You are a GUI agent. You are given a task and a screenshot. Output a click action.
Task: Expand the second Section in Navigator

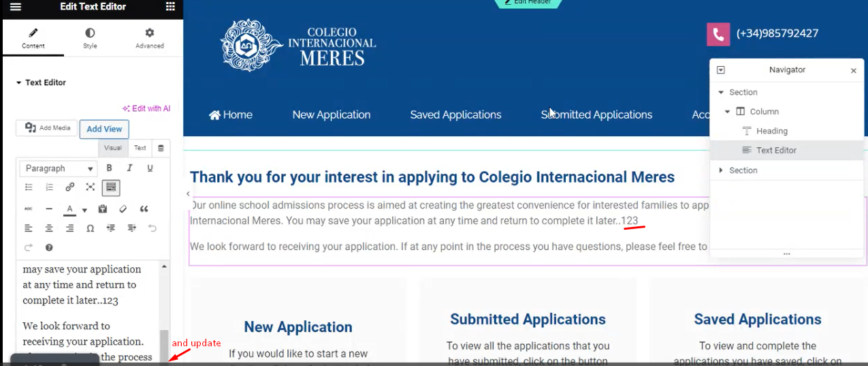click(721, 170)
